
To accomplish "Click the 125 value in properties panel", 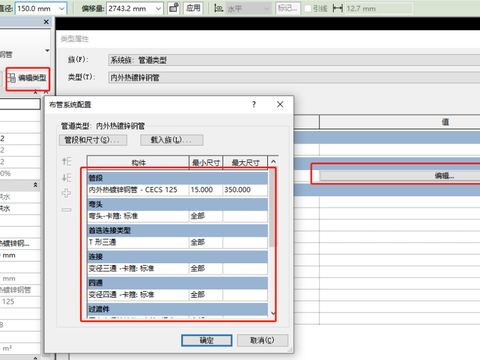I will (x=8, y=302).
